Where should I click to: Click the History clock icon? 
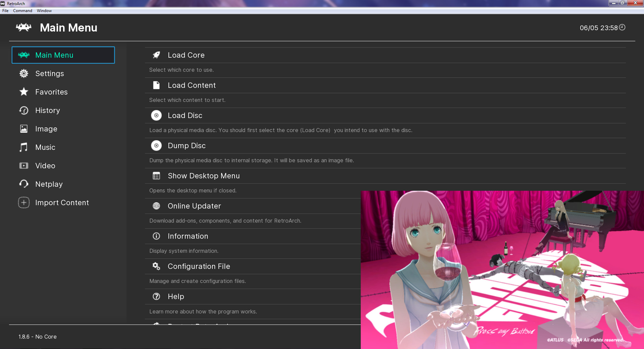click(24, 110)
